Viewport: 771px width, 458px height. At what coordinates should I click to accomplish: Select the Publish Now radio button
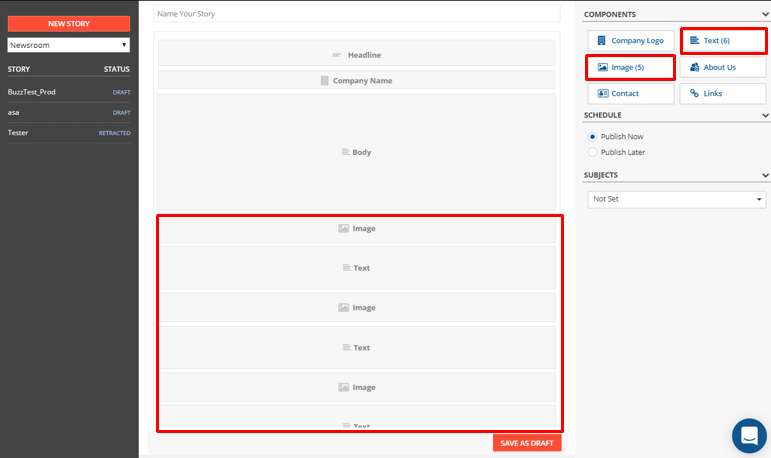coord(592,136)
